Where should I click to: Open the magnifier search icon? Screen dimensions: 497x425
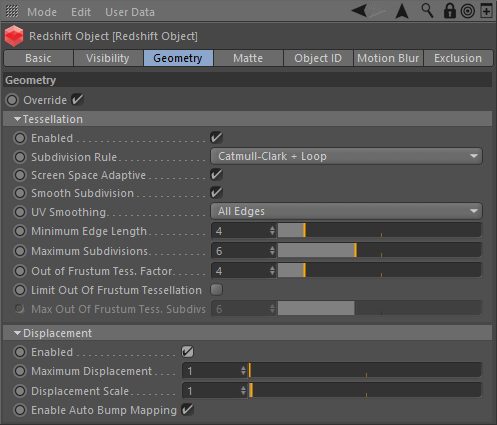pyautogui.click(x=427, y=11)
